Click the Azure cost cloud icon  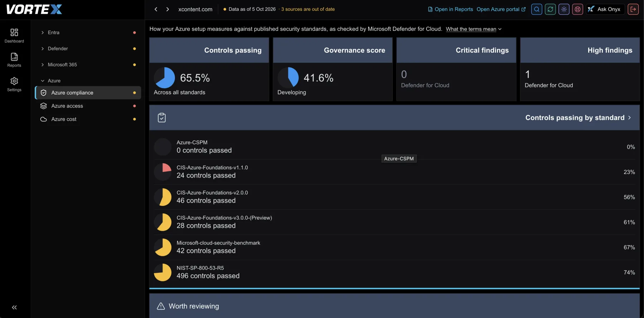[44, 119]
